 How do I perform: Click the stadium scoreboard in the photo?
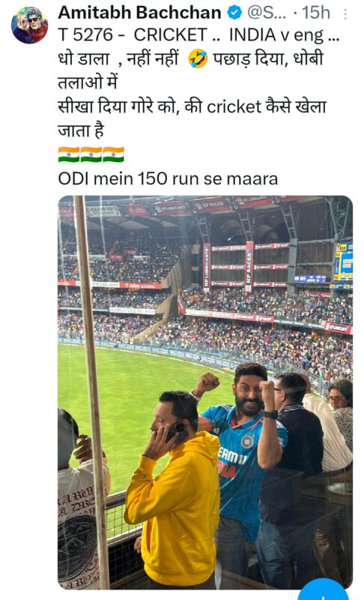343,263
